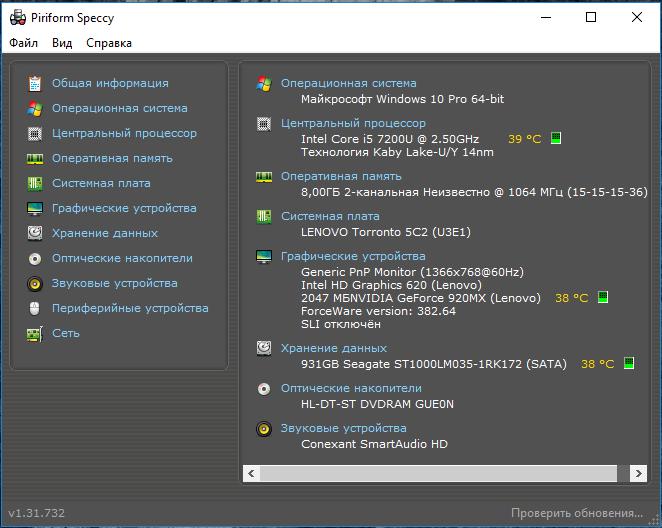Open Периферийные устройства section in sidebar
The image size is (662, 528).
pyautogui.click(x=130, y=308)
